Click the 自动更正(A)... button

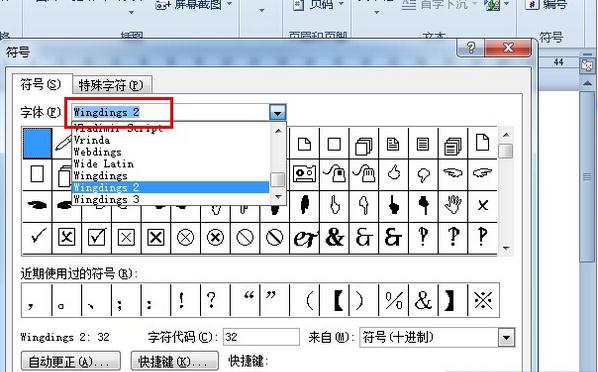point(71,362)
